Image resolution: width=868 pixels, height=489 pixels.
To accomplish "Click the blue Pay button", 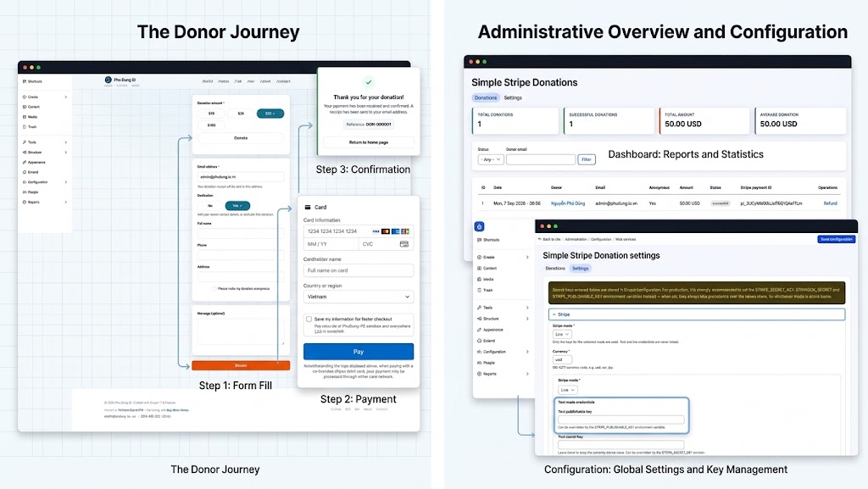I will click(x=359, y=352).
